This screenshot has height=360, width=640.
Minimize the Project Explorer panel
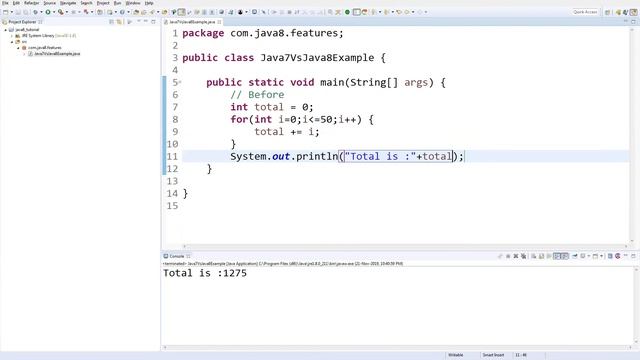click(x=146, y=21)
